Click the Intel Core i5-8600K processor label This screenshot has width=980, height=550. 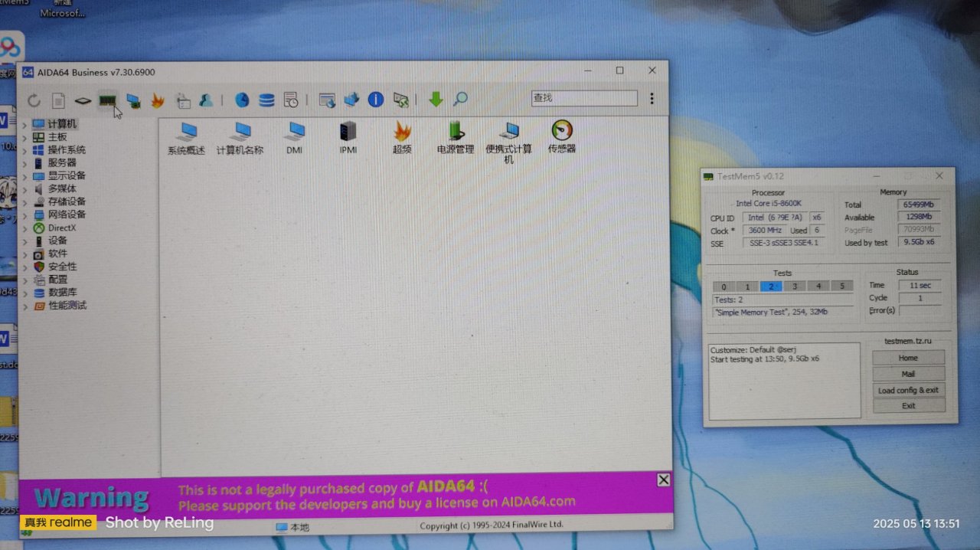(x=769, y=203)
